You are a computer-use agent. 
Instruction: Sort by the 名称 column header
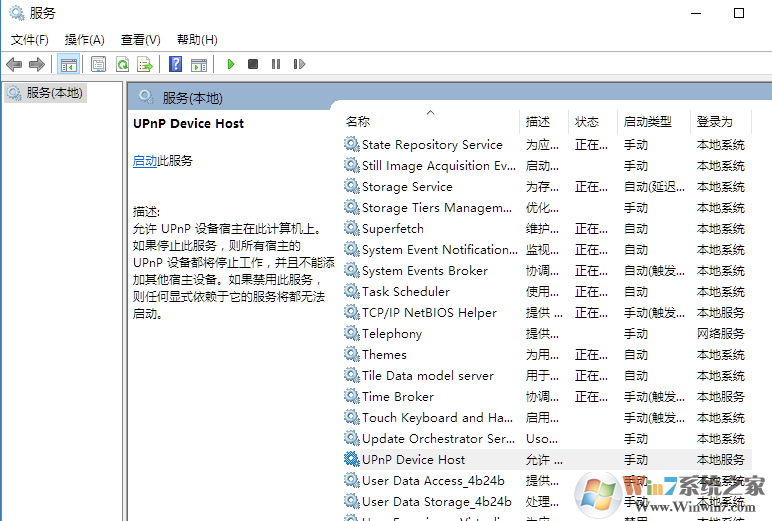pos(358,122)
